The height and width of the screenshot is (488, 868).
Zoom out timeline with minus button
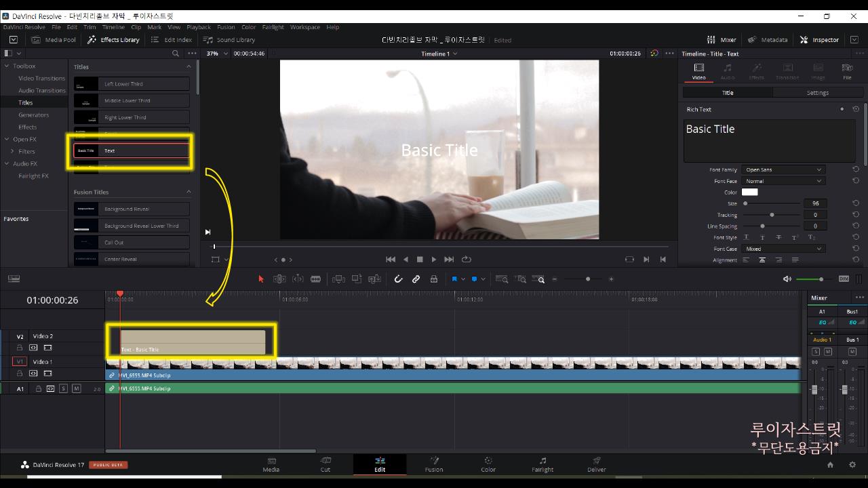(555, 279)
